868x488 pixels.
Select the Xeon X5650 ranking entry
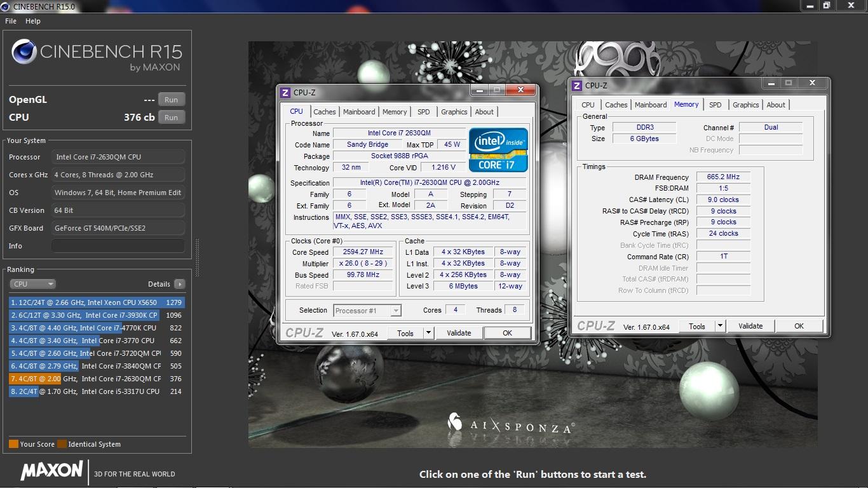[x=97, y=302]
